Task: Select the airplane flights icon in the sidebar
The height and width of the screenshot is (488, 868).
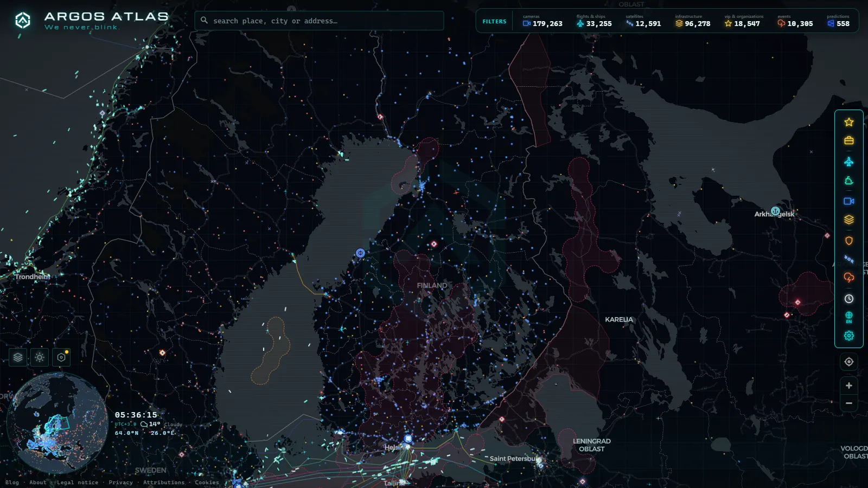Action: 849,162
